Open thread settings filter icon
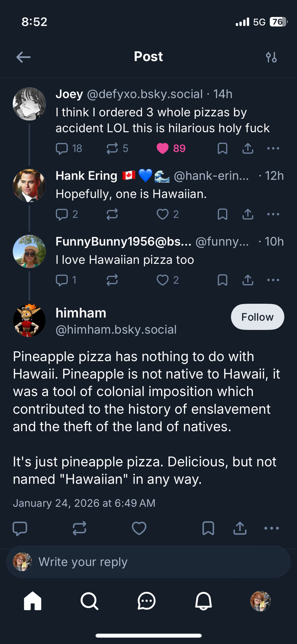297x644 pixels. (271, 57)
